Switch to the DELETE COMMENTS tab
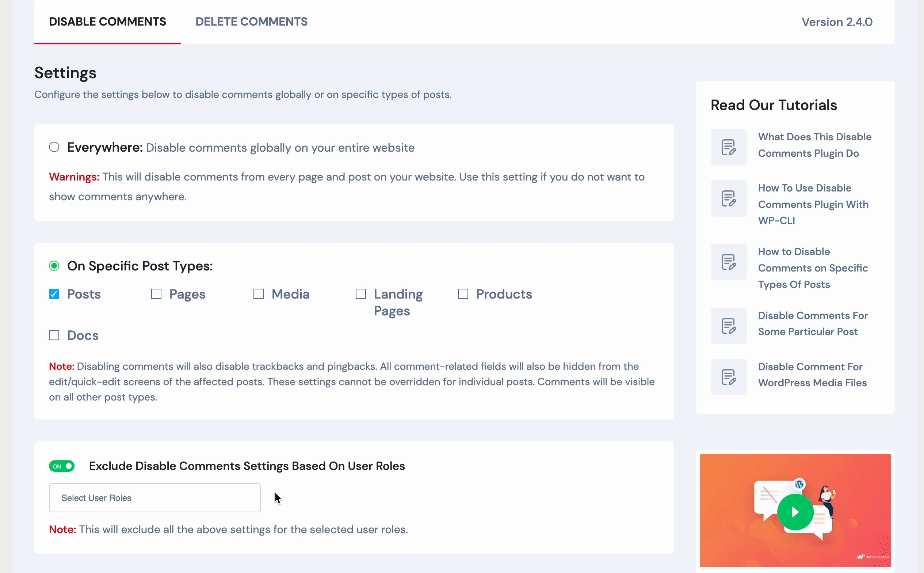This screenshot has height=573, width=924. (x=252, y=22)
